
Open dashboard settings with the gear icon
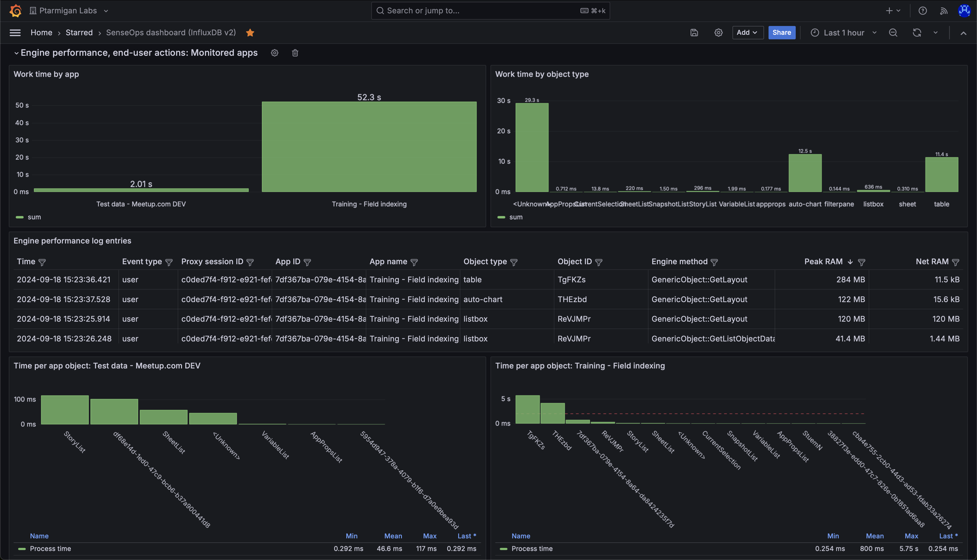tap(718, 33)
